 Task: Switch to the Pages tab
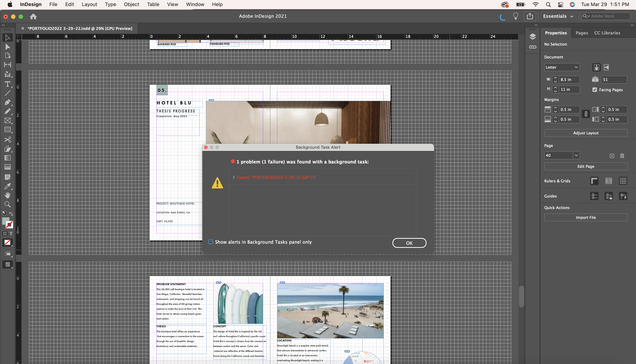[581, 33]
